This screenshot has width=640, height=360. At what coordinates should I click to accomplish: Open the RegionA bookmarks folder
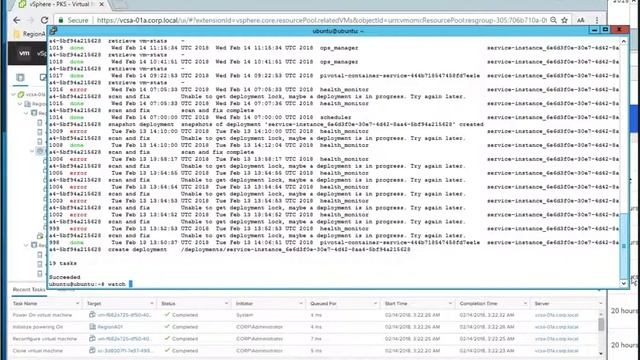tap(30, 34)
